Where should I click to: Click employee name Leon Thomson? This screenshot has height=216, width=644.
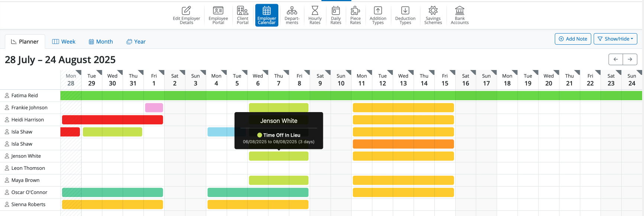pyautogui.click(x=28, y=168)
